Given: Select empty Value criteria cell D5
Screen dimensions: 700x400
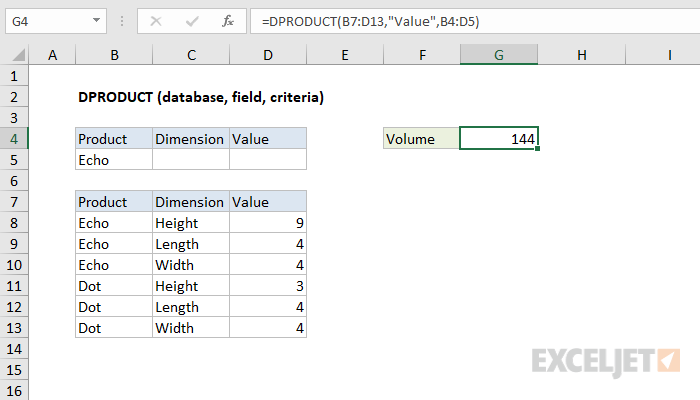Looking at the screenshot, I should 268,160.
